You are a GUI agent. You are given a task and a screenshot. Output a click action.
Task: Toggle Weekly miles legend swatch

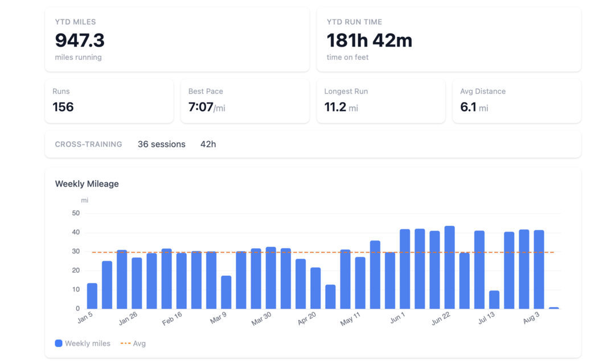[x=59, y=343]
